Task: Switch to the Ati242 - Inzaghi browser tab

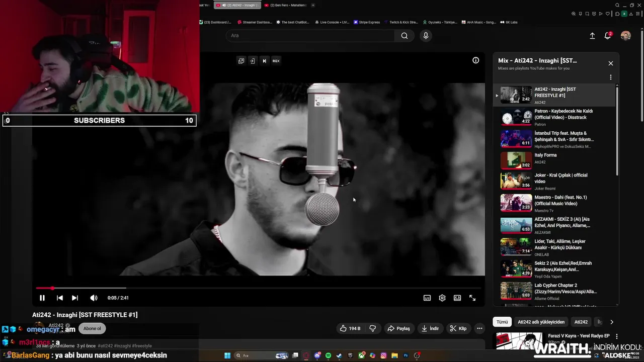Action: (237, 5)
